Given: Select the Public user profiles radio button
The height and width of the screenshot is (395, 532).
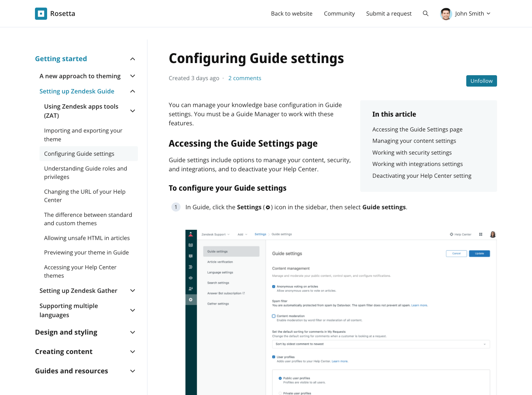Looking at the screenshot, I should coord(280,378).
